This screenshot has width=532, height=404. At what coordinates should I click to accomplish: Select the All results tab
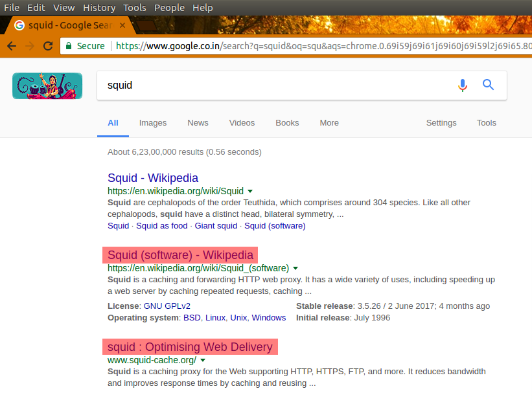113,123
